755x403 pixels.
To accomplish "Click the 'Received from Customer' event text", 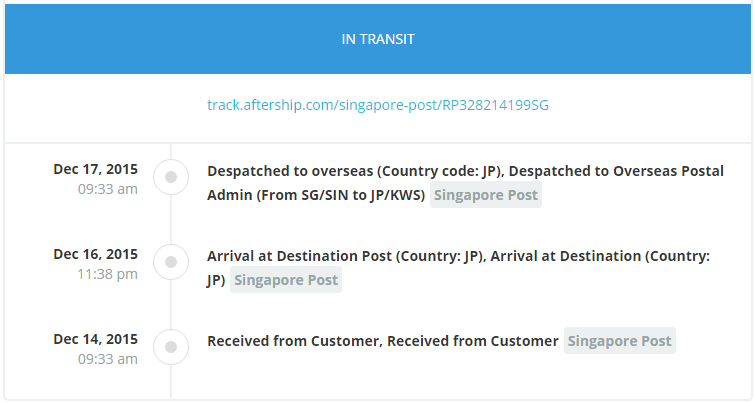I will (x=293, y=341).
